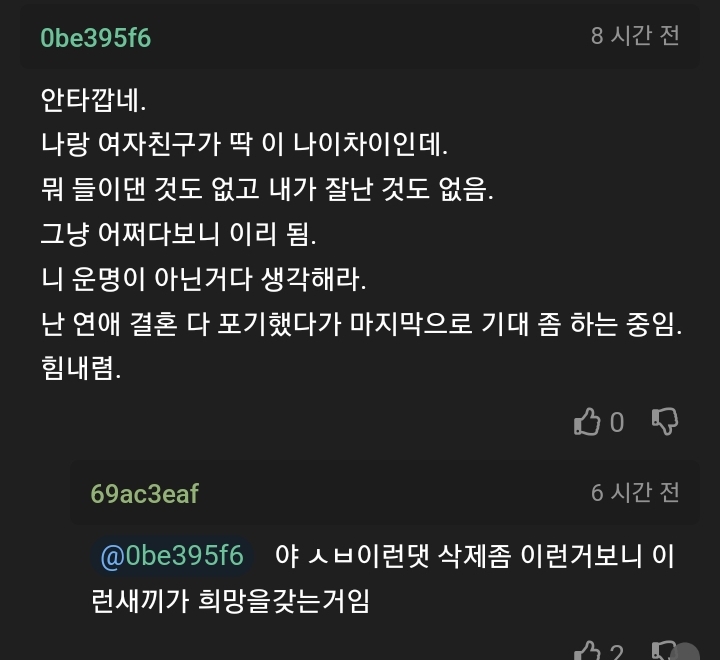The image size is (720, 660).
Task: Like the comment by 0be395f6
Action: tap(587, 422)
